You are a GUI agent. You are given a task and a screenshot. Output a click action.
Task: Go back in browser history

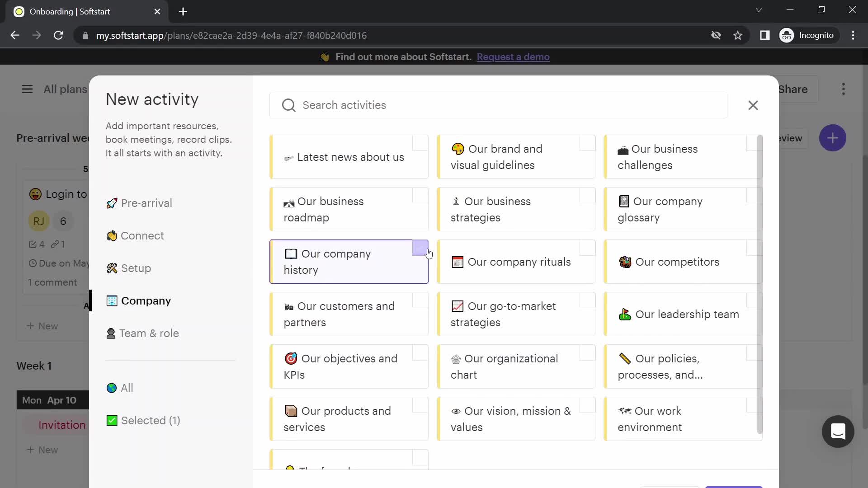[x=15, y=35]
